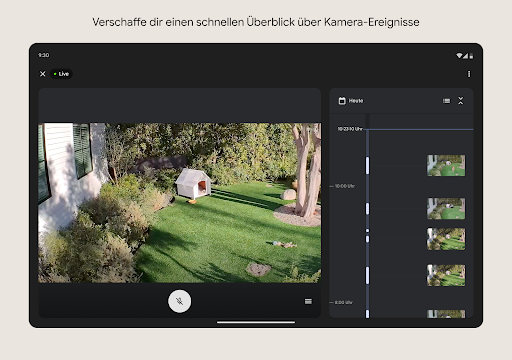This screenshot has height=360, width=512.
Task: Toggle the muted microphone button
Action: [x=179, y=301]
